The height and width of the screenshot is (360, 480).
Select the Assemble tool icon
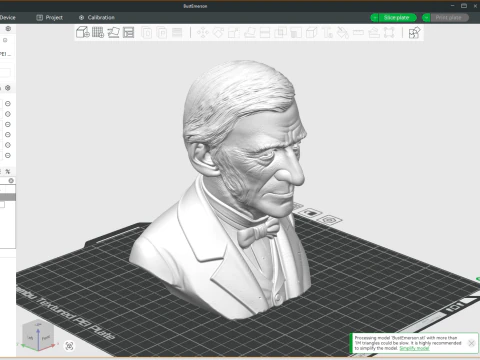374,33
